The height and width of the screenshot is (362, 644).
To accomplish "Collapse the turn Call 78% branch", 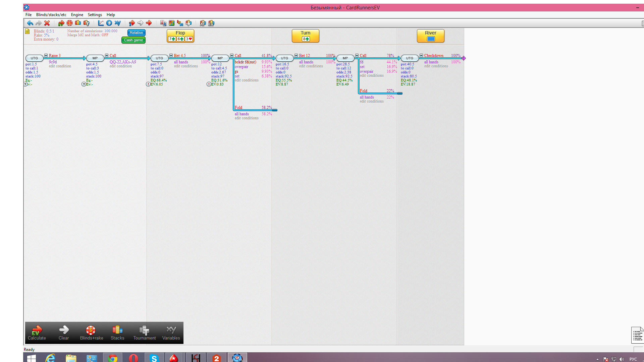I will tap(357, 55).
